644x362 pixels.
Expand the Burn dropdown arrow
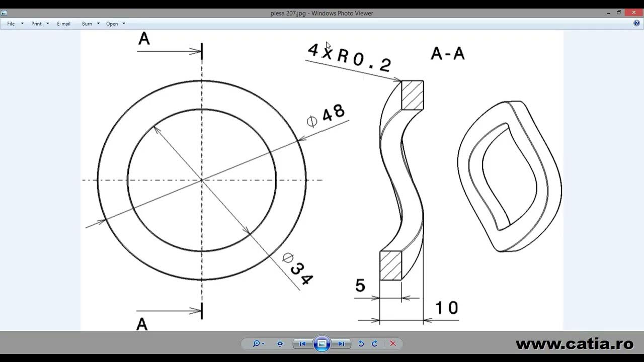pyautogui.click(x=98, y=24)
